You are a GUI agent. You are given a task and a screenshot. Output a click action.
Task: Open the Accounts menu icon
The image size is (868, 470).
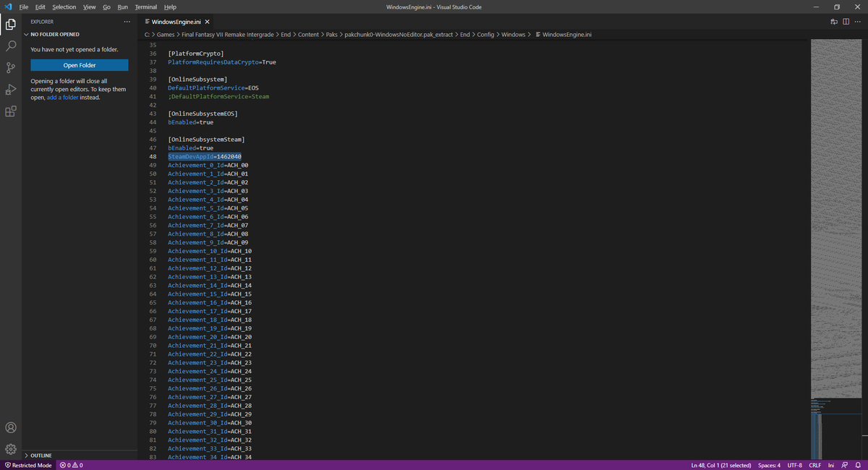11,427
